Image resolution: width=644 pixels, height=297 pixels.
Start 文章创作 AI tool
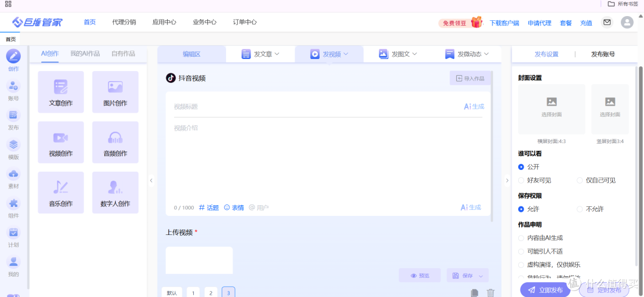61,92
